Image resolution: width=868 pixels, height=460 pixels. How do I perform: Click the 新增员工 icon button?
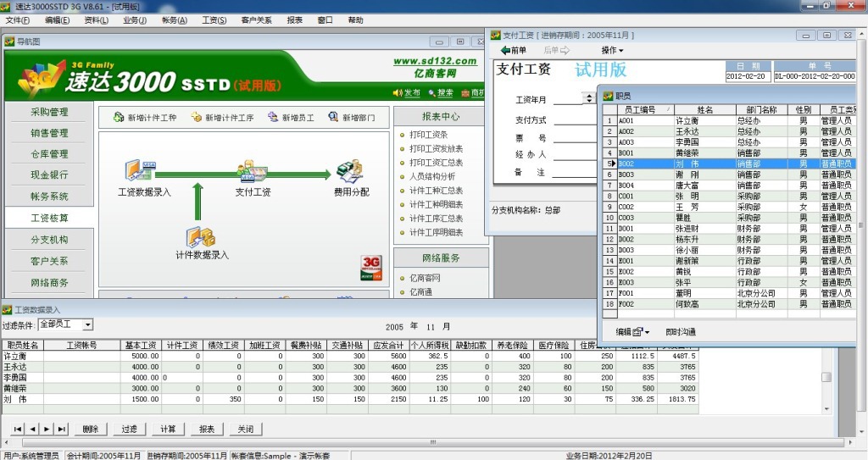pyautogui.click(x=291, y=118)
